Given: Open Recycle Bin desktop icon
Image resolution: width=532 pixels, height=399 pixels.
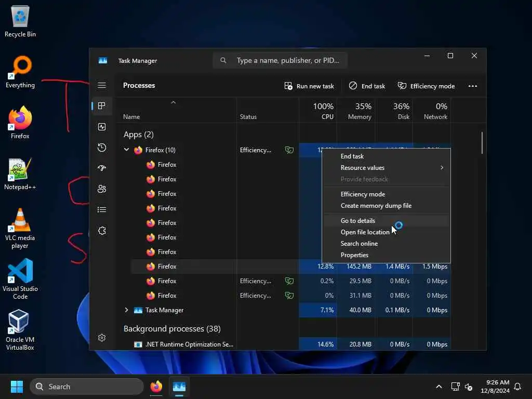Looking at the screenshot, I should click(20, 21).
